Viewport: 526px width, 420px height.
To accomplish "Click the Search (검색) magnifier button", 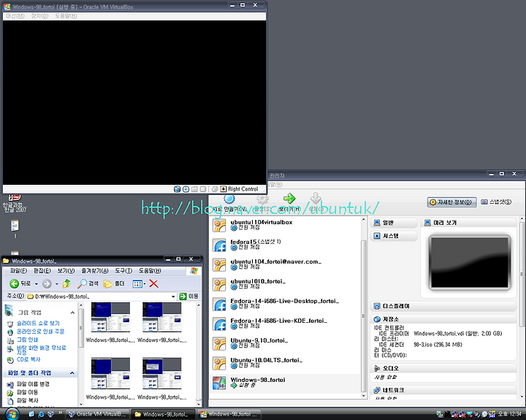I will click(88, 284).
